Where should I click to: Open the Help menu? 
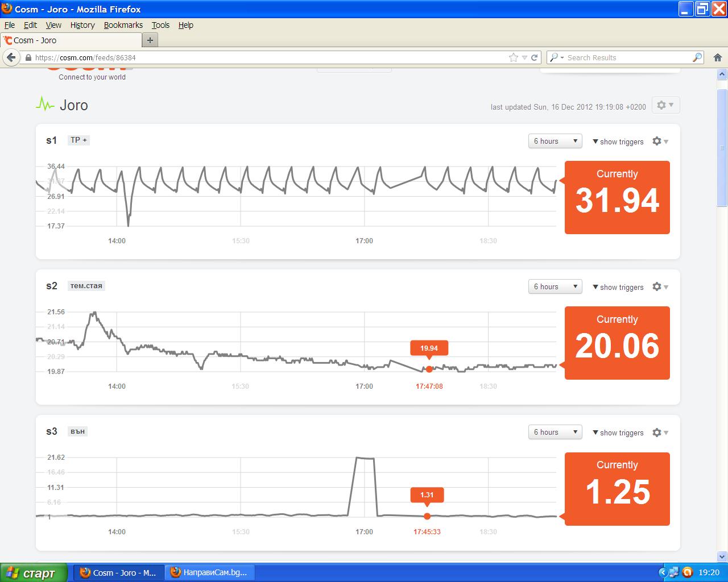185,25
